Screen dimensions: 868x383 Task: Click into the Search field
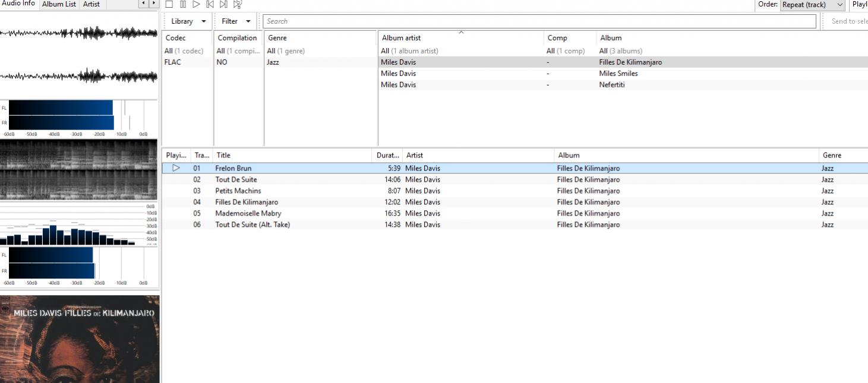pos(539,21)
